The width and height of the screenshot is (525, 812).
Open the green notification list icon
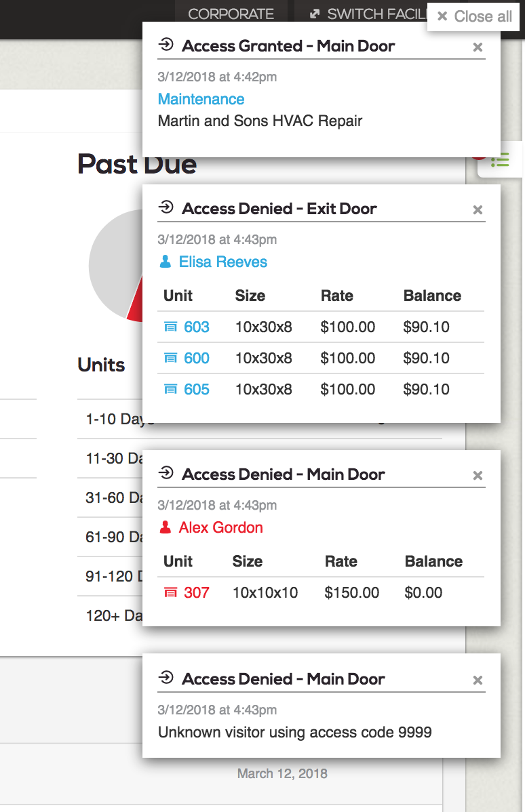pos(500,161)
